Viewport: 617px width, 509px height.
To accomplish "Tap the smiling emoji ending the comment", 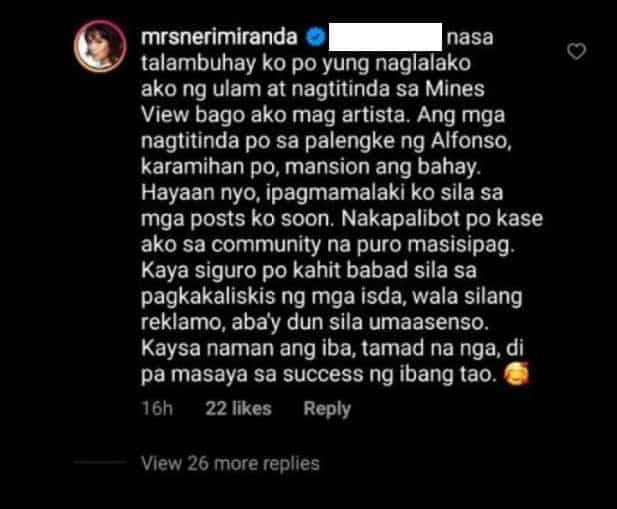I will point(517,374).
